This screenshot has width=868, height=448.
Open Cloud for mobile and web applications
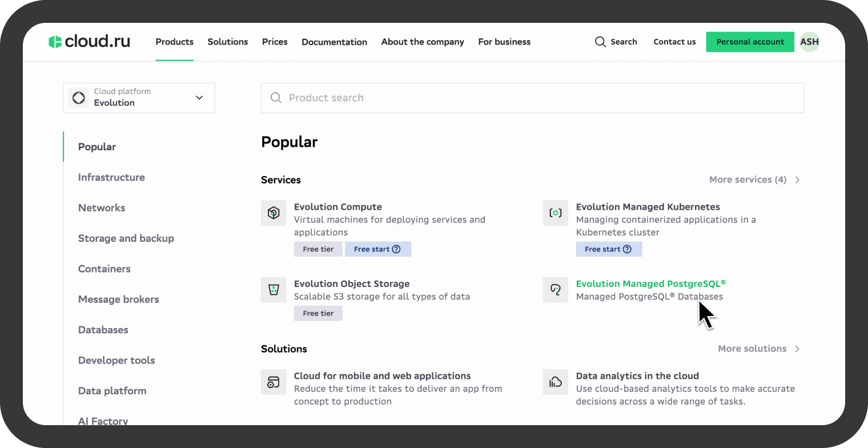coord(382,377)
